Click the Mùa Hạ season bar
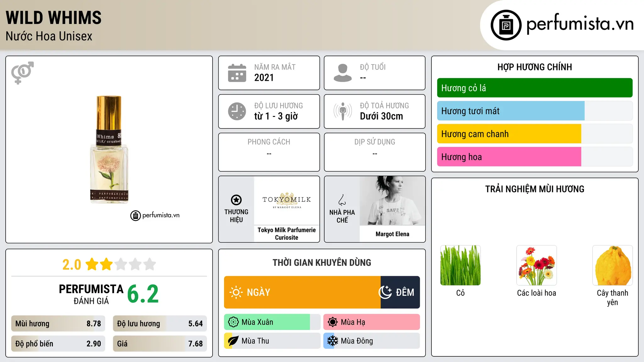The image size is (644, 362). [x=372, y=322]
